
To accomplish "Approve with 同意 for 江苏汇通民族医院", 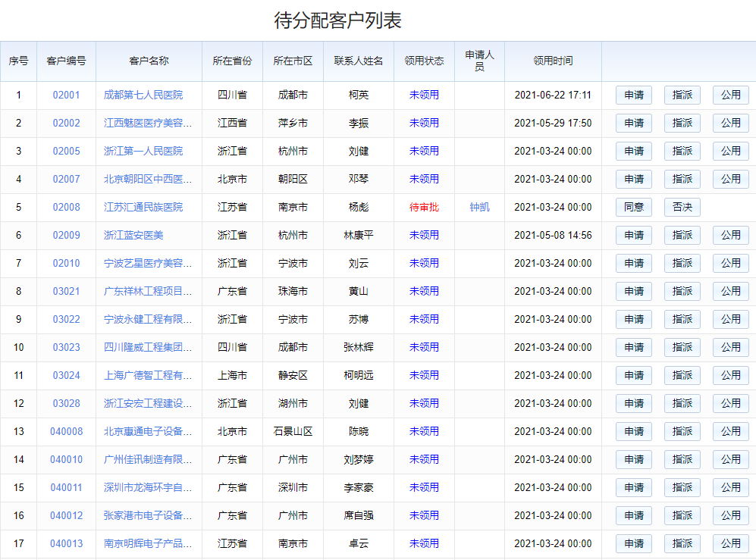I will click(x=633, y=208).
